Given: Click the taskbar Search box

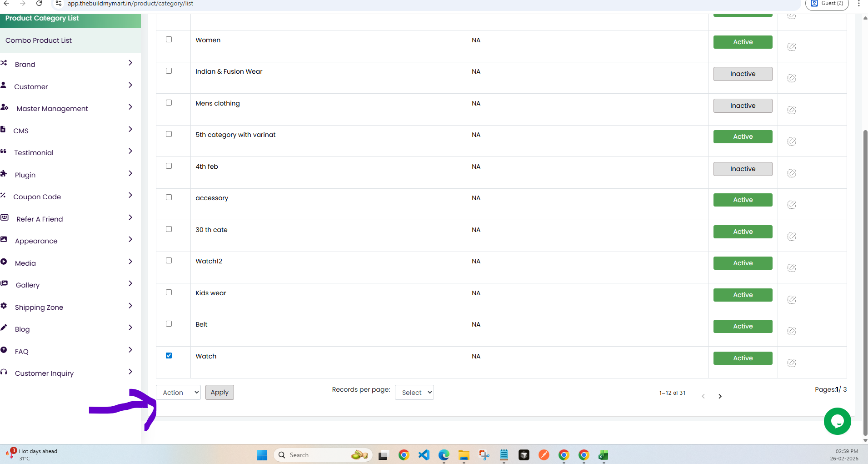Looking at the screenshot, I should coord(324,455).
